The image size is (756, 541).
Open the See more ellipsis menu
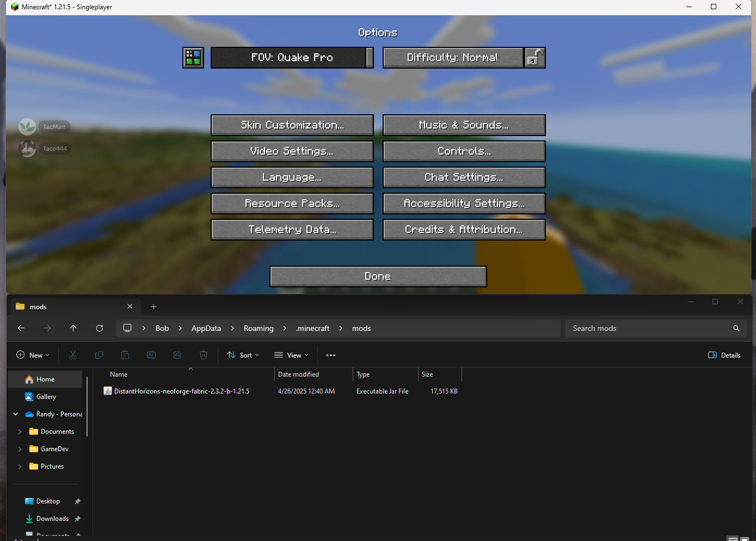pyautogui.click(x=331, y=355)
